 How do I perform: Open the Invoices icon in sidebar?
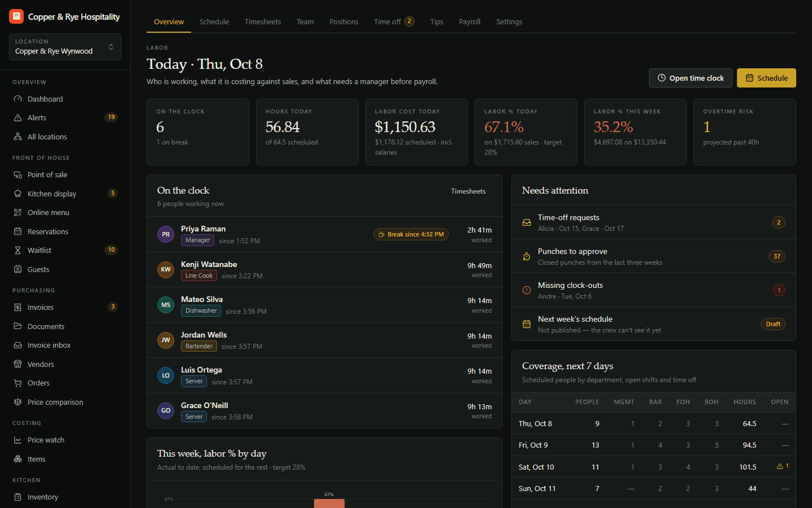17,307
